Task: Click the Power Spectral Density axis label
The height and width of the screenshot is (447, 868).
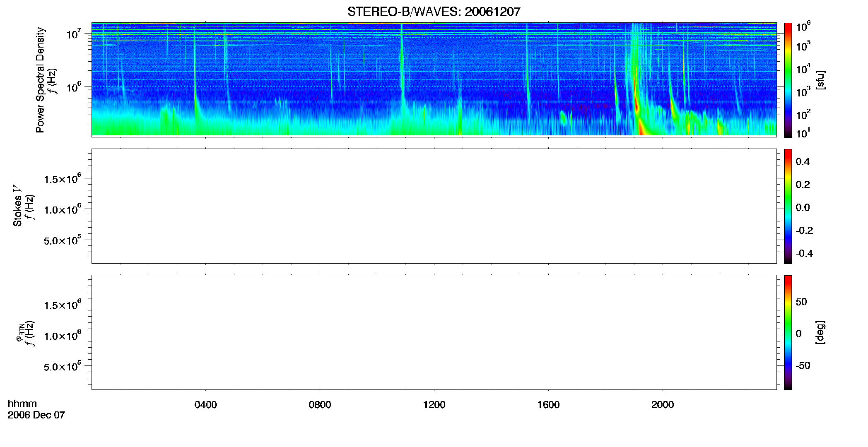Action: [x=40, y=80]
